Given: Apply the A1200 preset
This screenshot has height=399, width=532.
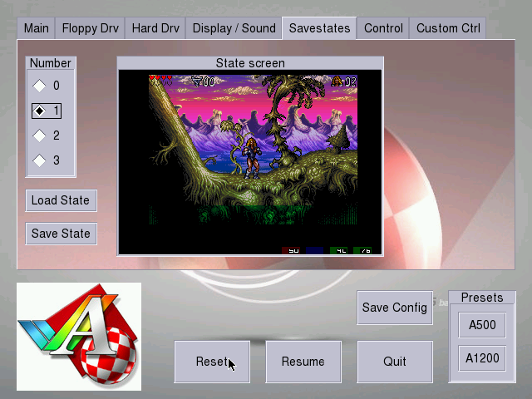Looking at the screenshot, I should pyautogui.click(x=482, y=358).
